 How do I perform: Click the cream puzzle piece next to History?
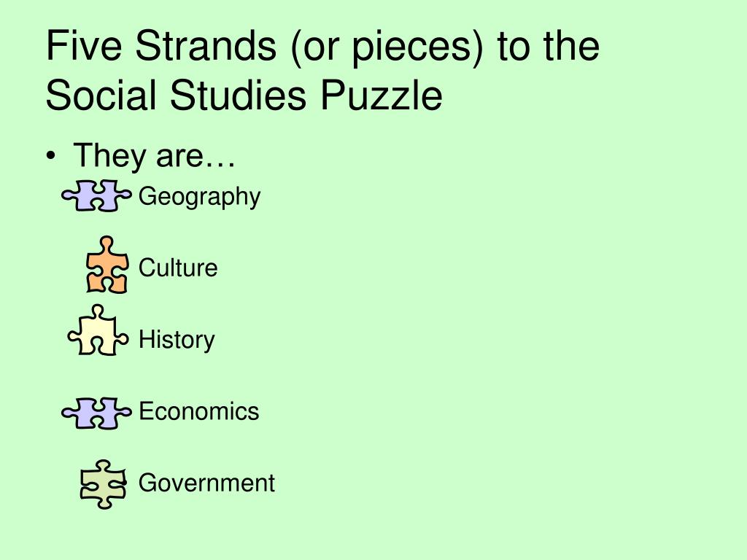click(98, 330)
